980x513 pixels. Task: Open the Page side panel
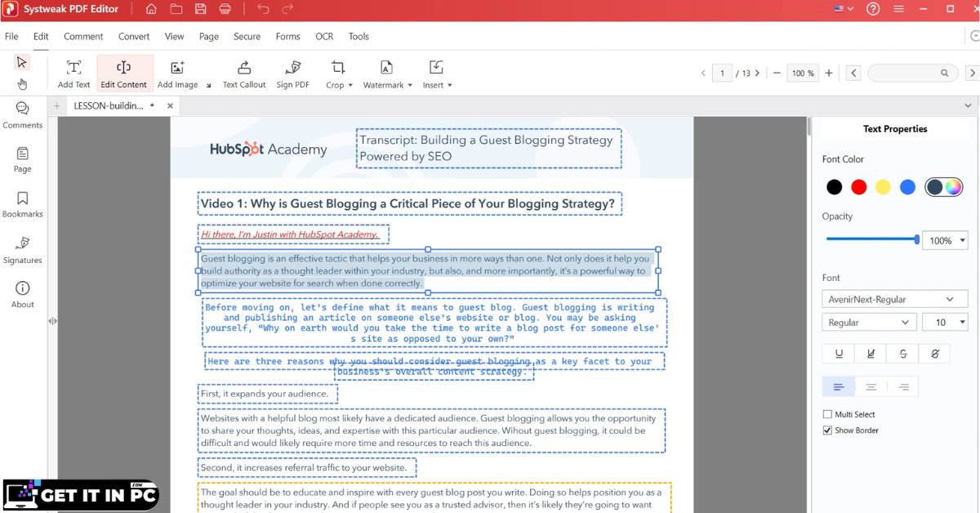click(x=22, y=160)
